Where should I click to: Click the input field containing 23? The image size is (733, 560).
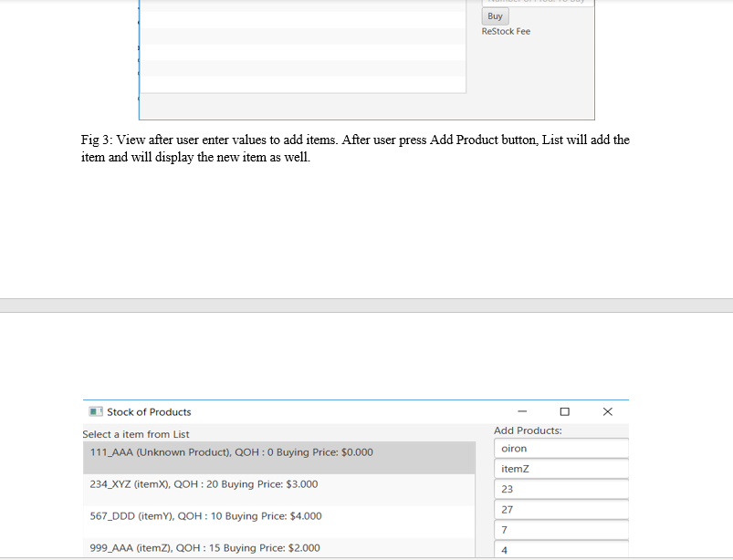(x=560, y=489)
